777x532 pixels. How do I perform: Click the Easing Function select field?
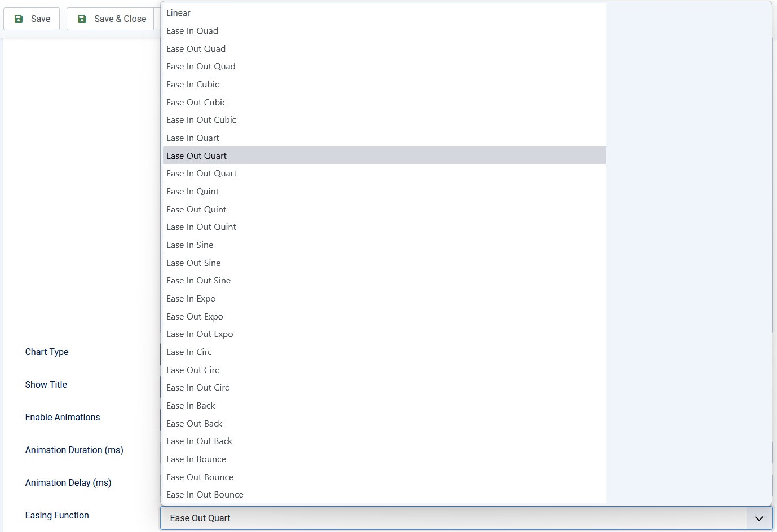[451, 518]
